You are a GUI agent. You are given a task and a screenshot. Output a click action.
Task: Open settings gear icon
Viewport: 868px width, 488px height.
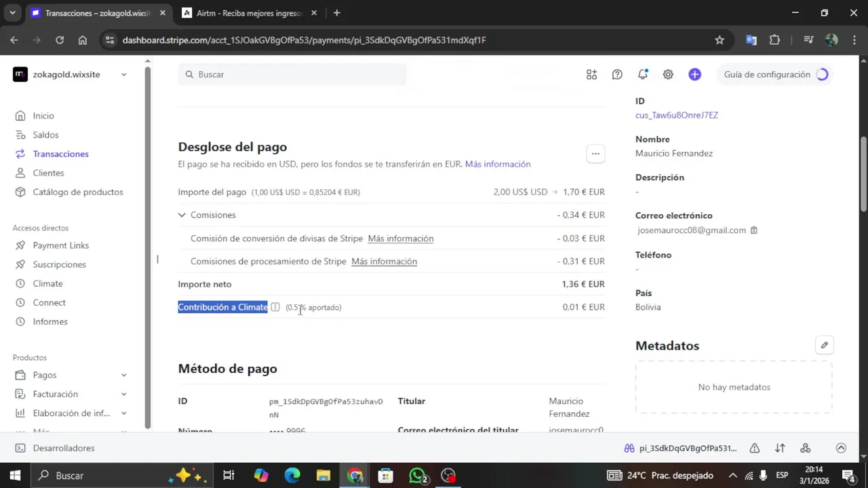pos(668,75)
